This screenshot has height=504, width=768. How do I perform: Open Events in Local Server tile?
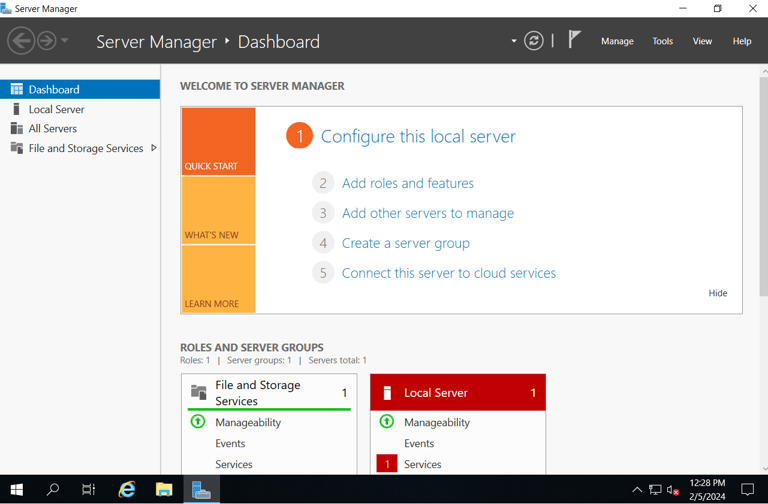[x=419, y=443]
